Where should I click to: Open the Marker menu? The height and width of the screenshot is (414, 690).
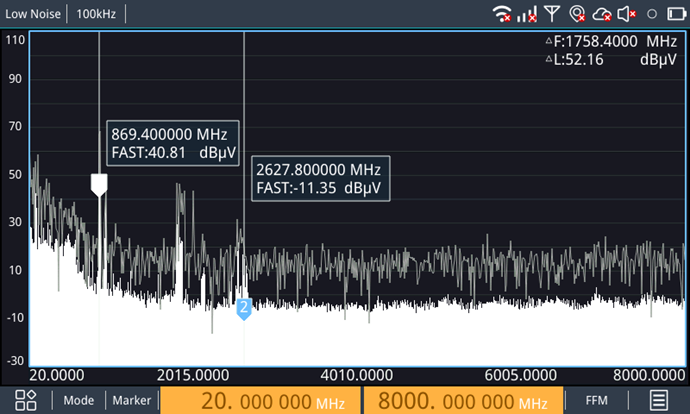[x=132, y=400]
